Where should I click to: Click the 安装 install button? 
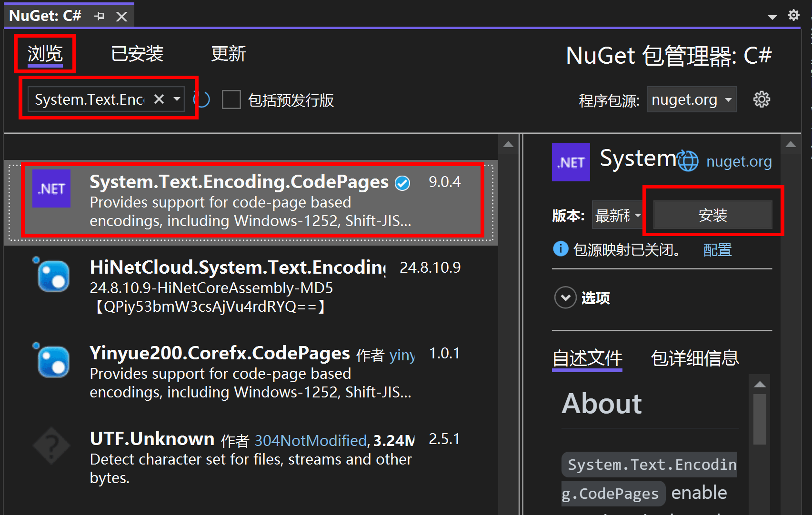tap(712, 215)
